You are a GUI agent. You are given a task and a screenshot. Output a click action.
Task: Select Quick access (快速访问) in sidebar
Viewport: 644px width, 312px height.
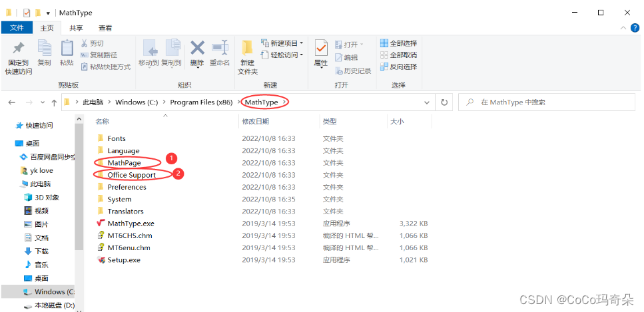point(35,125)
